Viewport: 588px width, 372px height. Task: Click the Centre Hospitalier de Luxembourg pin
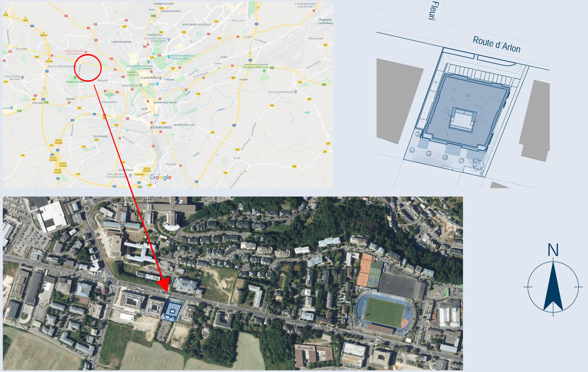(86, 52)
